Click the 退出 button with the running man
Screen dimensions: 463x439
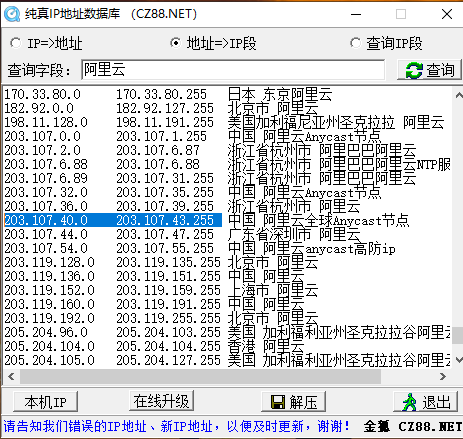(426, 402)
